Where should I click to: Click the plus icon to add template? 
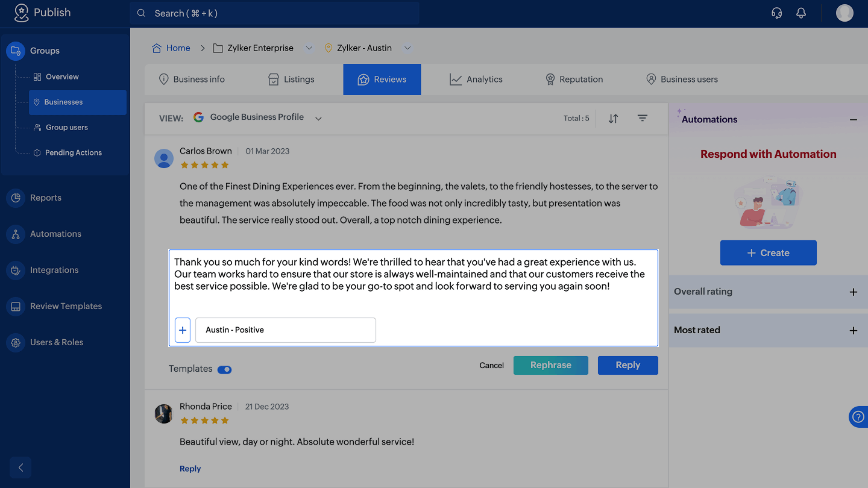(x=183, y=330)
